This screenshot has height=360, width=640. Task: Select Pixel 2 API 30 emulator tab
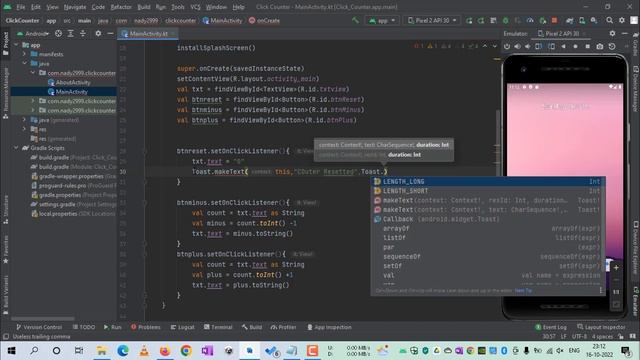coord(561,33)
